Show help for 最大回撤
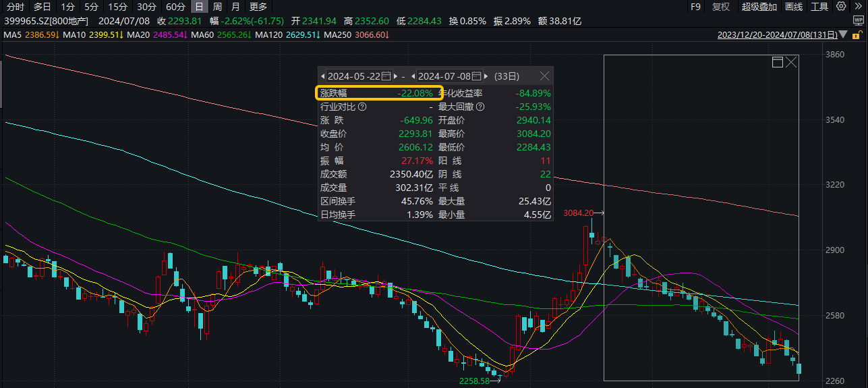868x388 pixels. point(480,107)
